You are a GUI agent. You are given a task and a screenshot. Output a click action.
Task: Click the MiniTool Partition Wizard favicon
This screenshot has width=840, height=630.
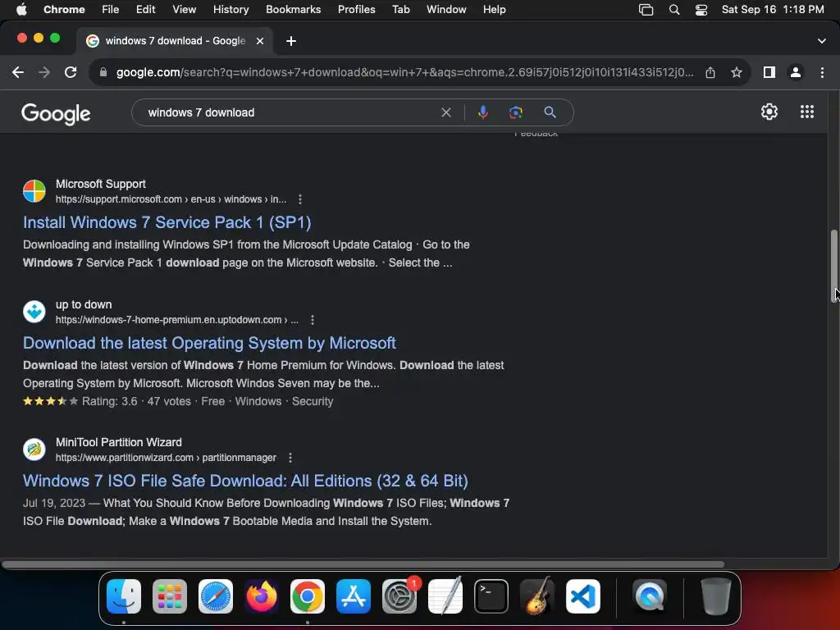tap(34, 450)
